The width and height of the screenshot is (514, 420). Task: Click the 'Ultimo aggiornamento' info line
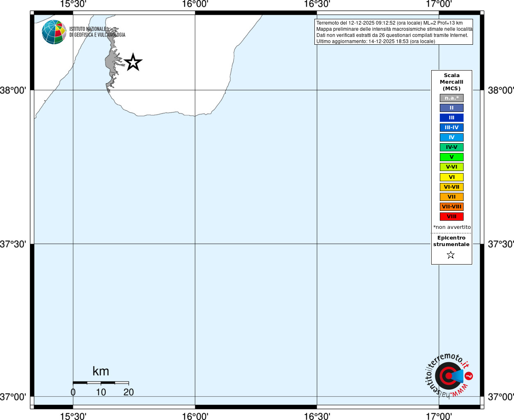click(x=376, y=41)
